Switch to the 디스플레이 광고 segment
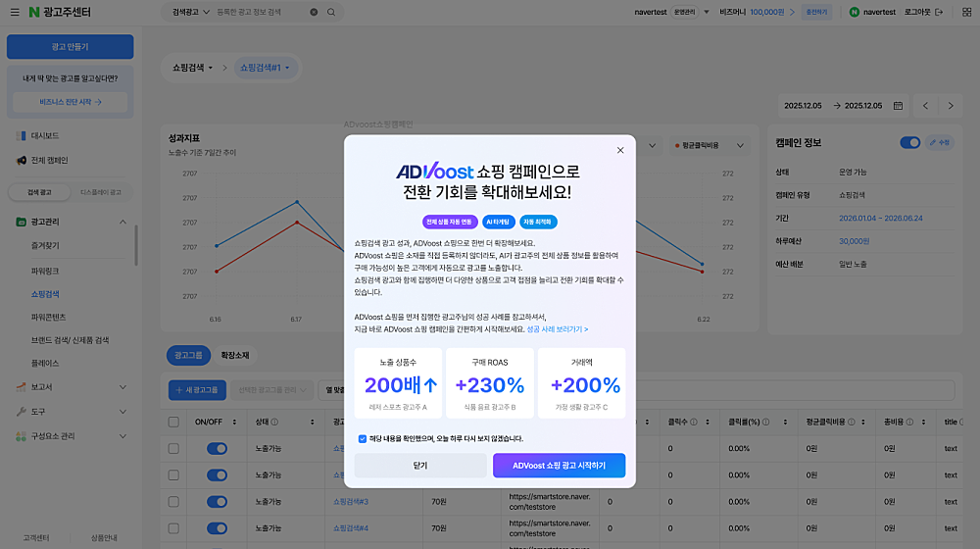 tap(101, 192)
